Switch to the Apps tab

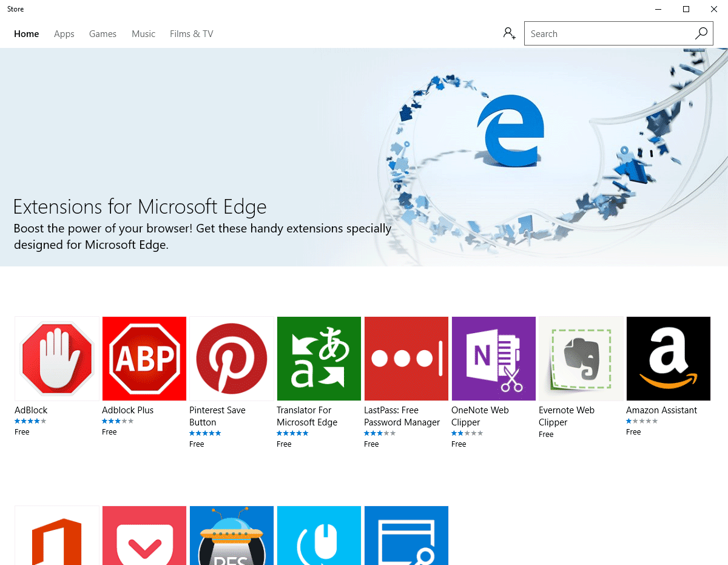click(64, 34)
